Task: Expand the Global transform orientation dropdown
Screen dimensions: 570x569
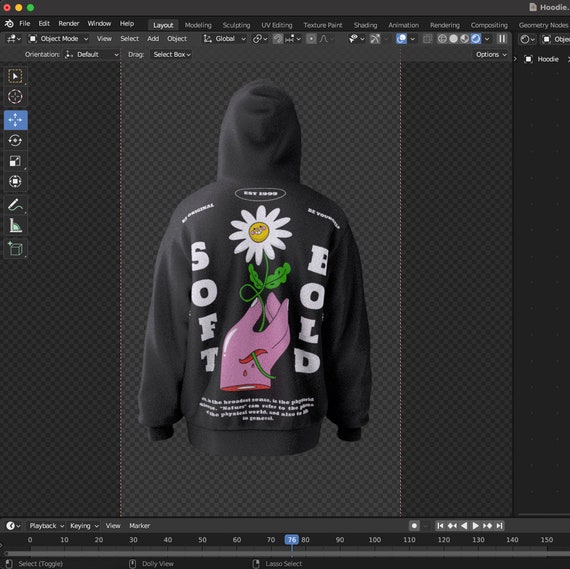Action: click(x=225, y=39)
